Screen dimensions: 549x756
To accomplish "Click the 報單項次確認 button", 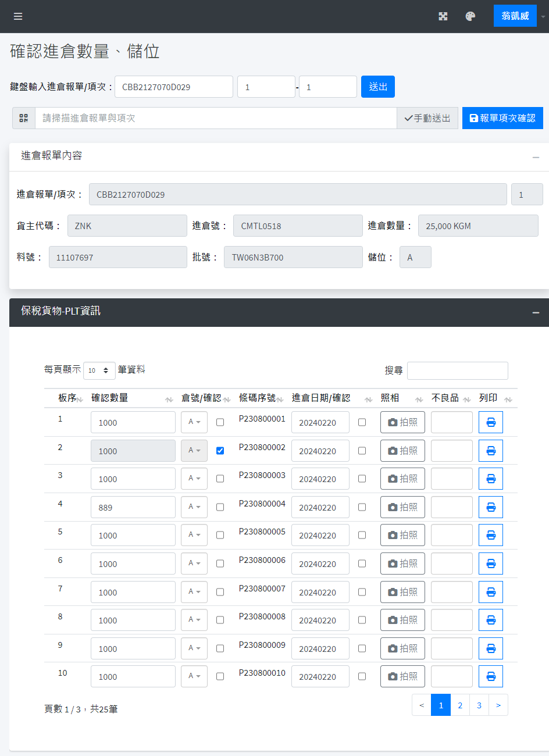I will tap(502, 118).
